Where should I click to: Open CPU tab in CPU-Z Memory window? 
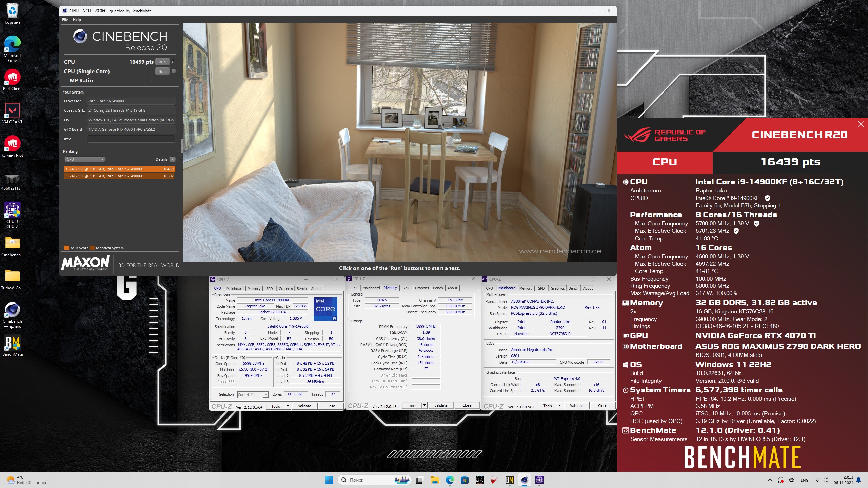[354, 288]
